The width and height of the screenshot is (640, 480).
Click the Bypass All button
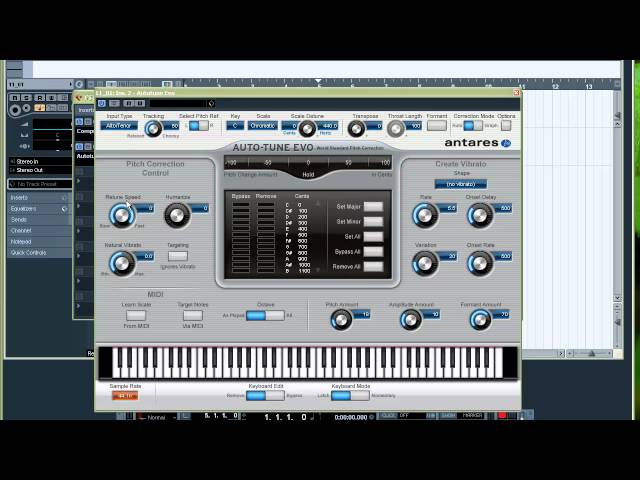coord(373,251)
